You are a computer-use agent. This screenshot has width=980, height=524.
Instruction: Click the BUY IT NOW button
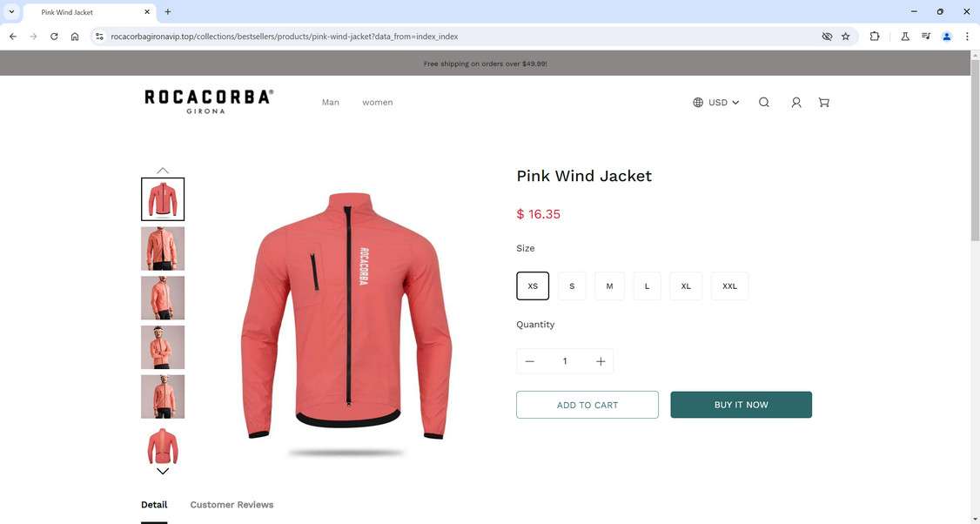[x=742, y=405]
